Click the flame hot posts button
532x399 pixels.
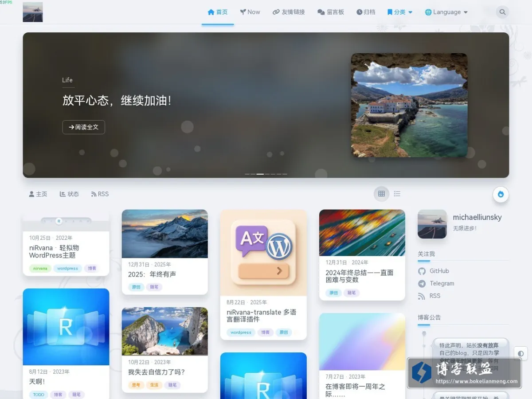pyautogui.click(x=501, y=194)
